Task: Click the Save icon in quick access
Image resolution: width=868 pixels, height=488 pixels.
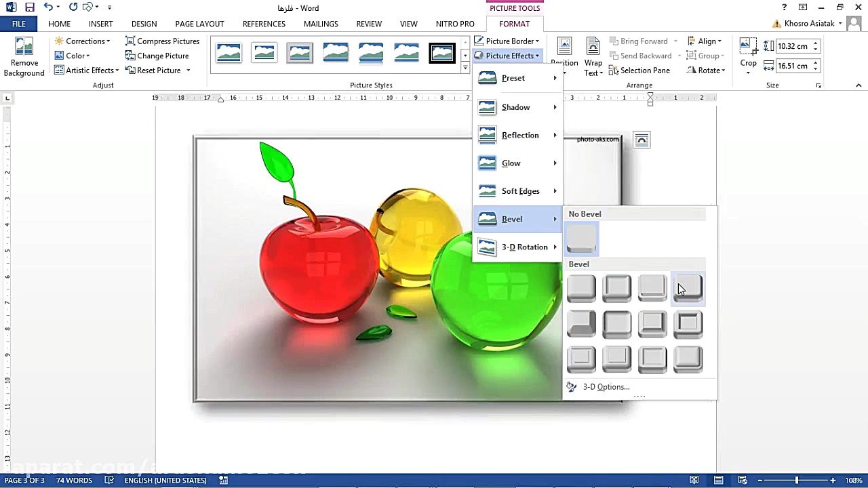Action: (x=30, y=8)
